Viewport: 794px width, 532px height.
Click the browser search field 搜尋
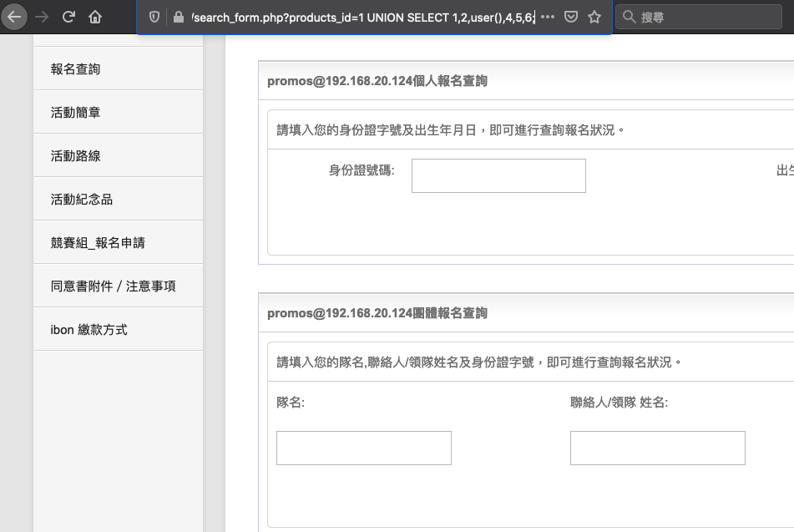pos(699,18)
